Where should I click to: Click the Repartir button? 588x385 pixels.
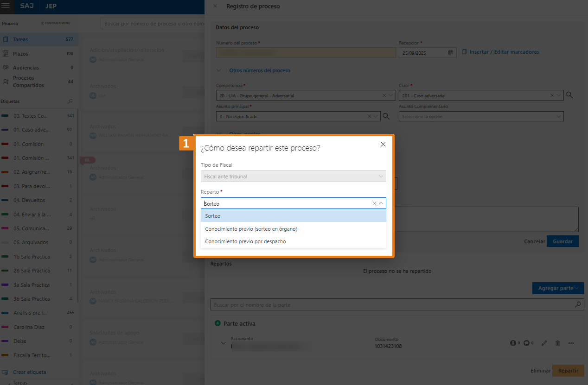point(568,371)
